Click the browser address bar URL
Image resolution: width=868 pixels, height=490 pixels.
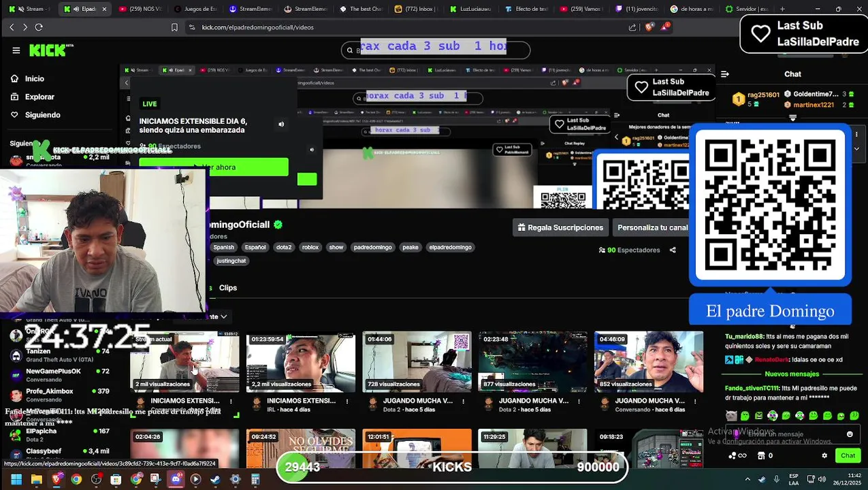pos(257,27)
